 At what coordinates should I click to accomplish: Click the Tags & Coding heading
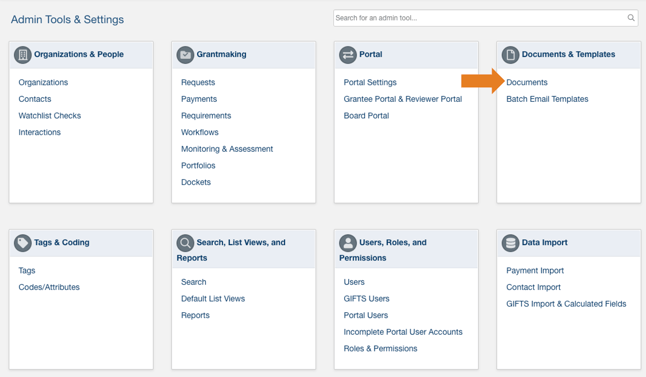(62, 243)
